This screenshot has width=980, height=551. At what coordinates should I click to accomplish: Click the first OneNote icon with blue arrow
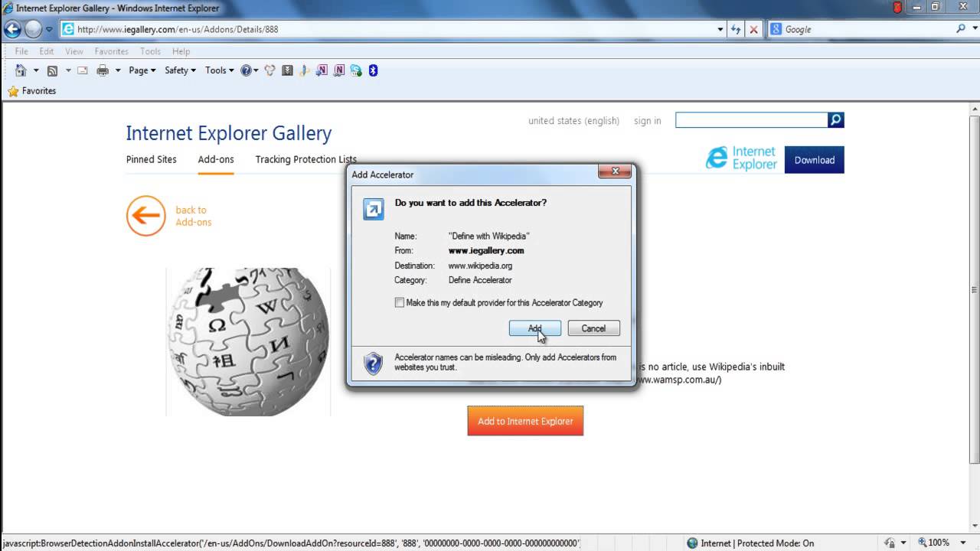click(322, 70)
